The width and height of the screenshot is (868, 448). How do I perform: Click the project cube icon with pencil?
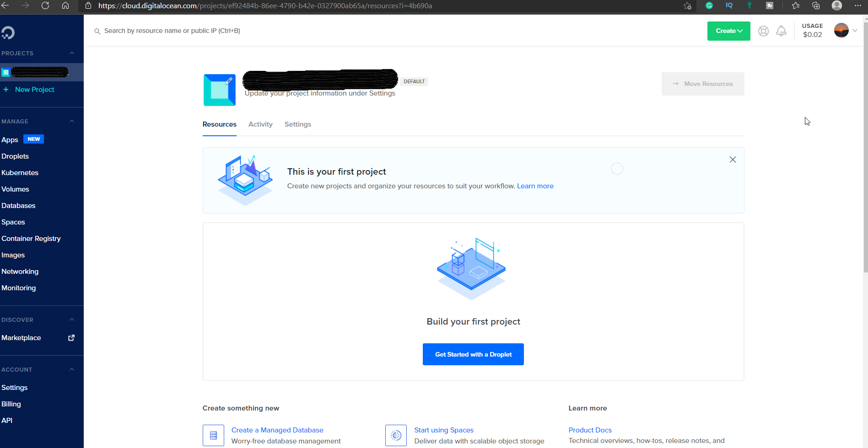click(x=220, y=90)
